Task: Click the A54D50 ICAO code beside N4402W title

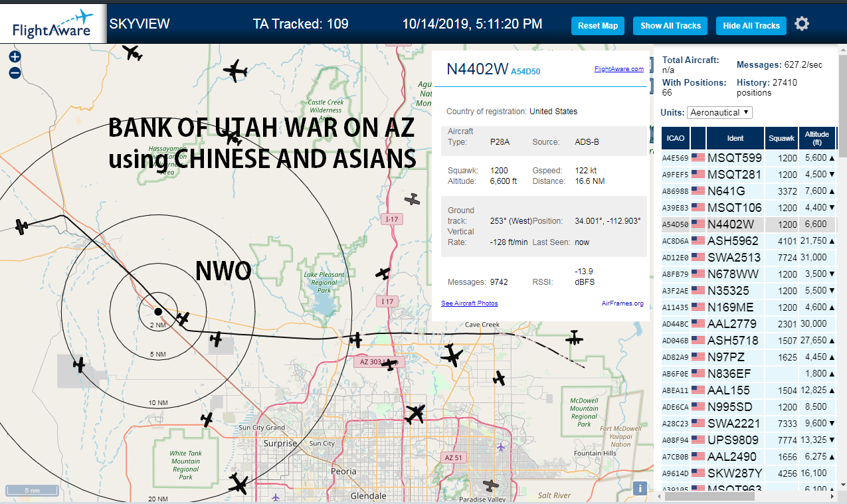Action: [525, 72]
